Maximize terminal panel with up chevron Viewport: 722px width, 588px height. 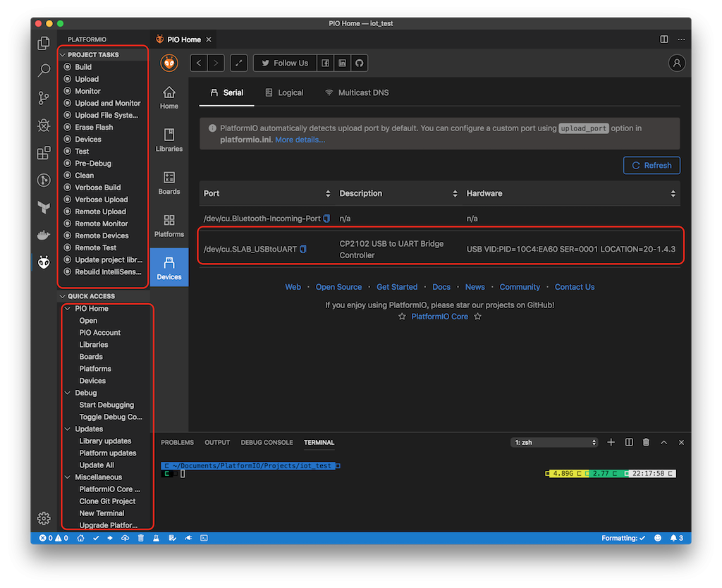tap(663, 443)
